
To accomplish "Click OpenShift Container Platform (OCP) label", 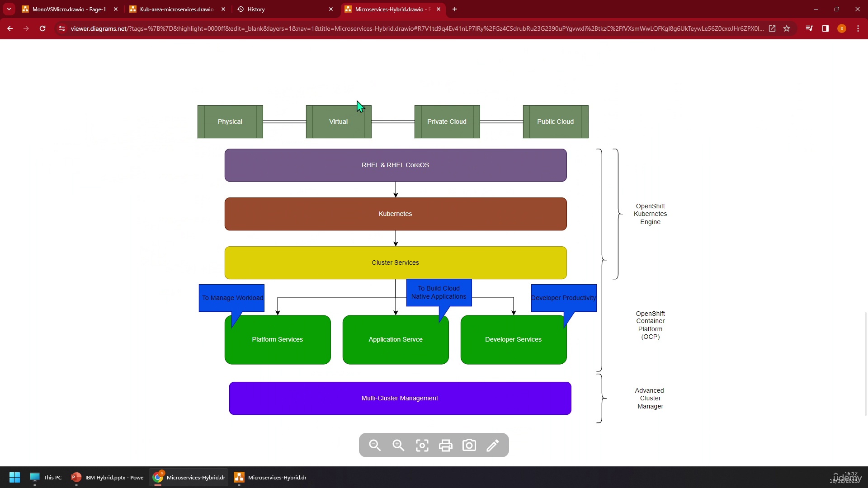I will click(x=650, y=325).
